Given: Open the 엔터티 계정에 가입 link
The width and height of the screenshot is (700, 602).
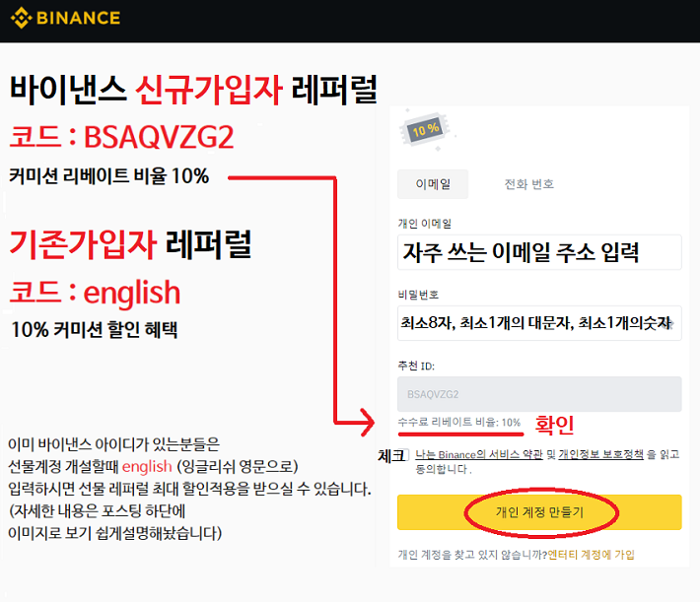Looking at the screenshot, I should pyautogui.click(x=591, y=555).
